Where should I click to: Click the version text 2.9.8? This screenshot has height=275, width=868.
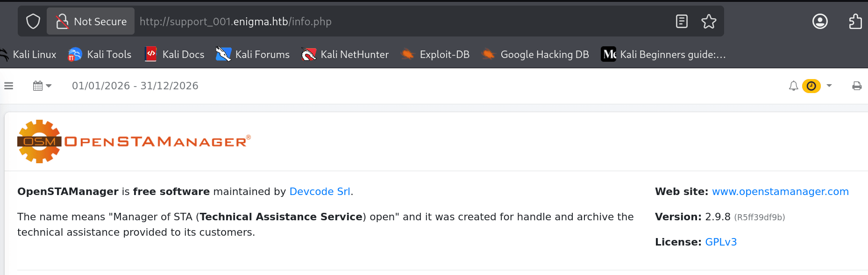coord(718,217)
